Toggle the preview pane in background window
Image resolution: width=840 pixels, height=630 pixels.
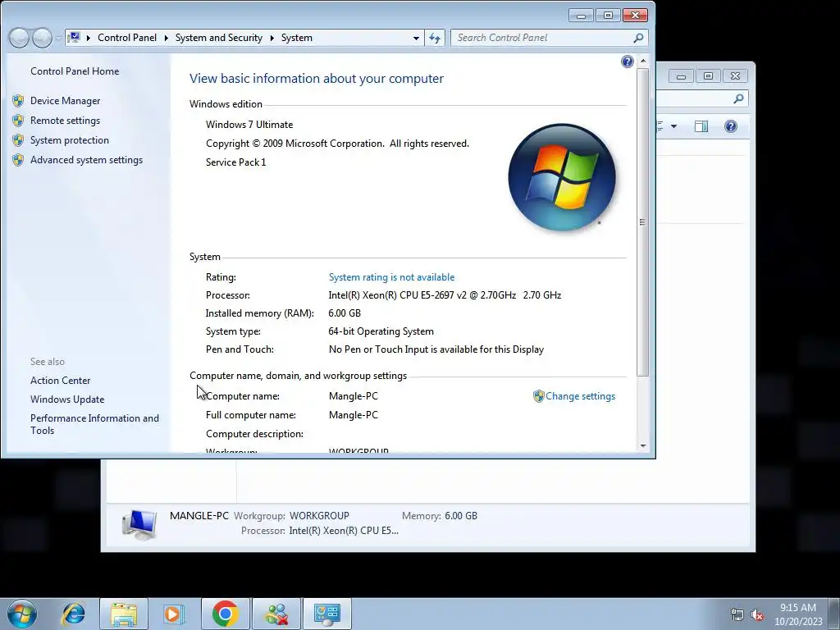tap(701, 126)
